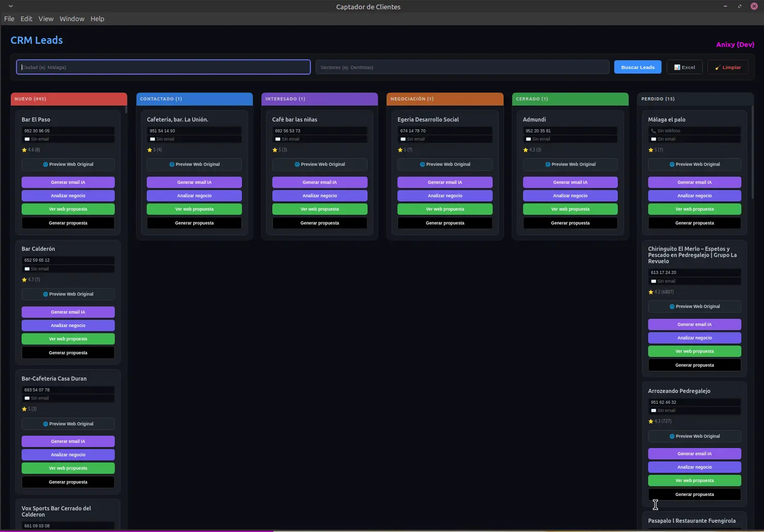
Task: Click the Buscar Leads button
Action: 637,66
